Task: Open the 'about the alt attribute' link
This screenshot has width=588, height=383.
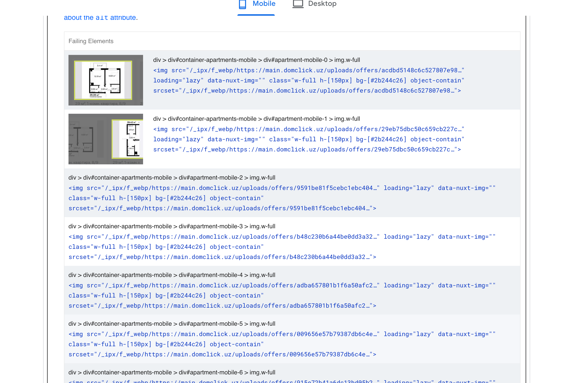Action: 100,18
